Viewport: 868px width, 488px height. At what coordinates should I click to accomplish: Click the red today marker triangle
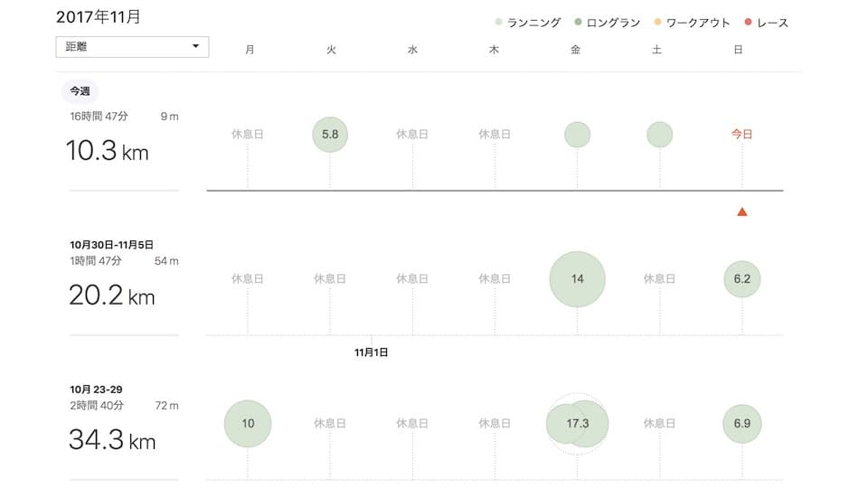pyautogui.click(x=741, y=212)
